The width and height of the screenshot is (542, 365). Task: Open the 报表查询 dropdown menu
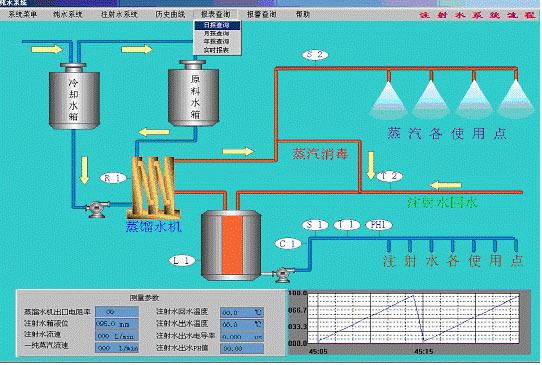[216, 15]
